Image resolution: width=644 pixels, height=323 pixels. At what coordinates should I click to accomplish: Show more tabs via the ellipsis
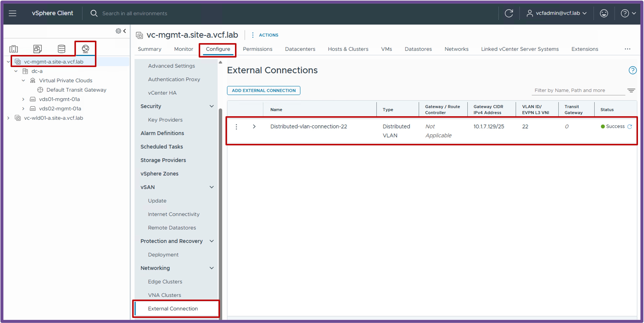(x=627, y=49)
